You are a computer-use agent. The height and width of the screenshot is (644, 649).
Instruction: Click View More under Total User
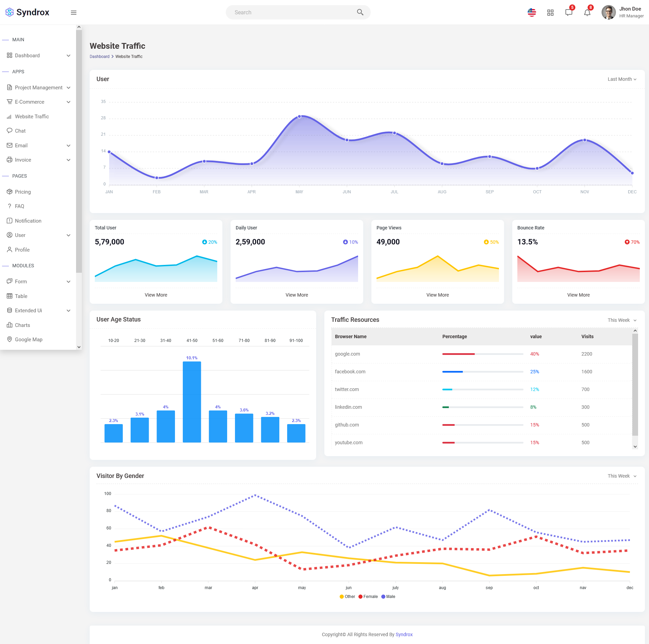point(156,295)
